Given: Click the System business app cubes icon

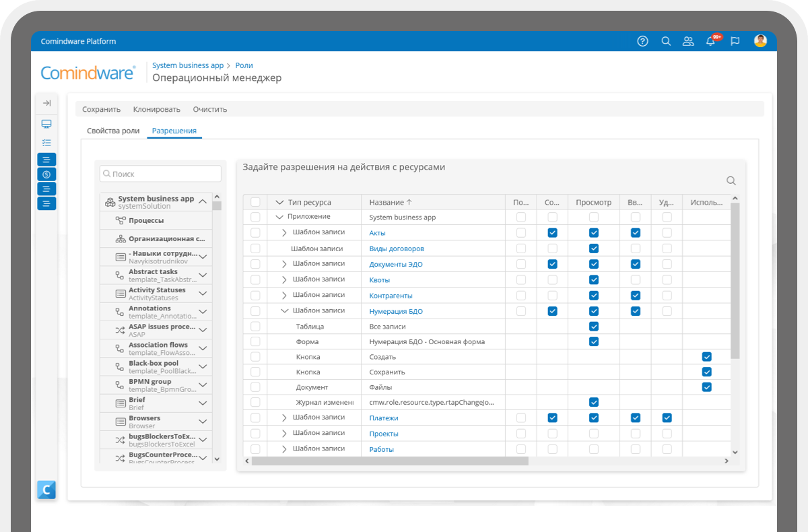Looking at the screenshot, I should click(110, 202).
